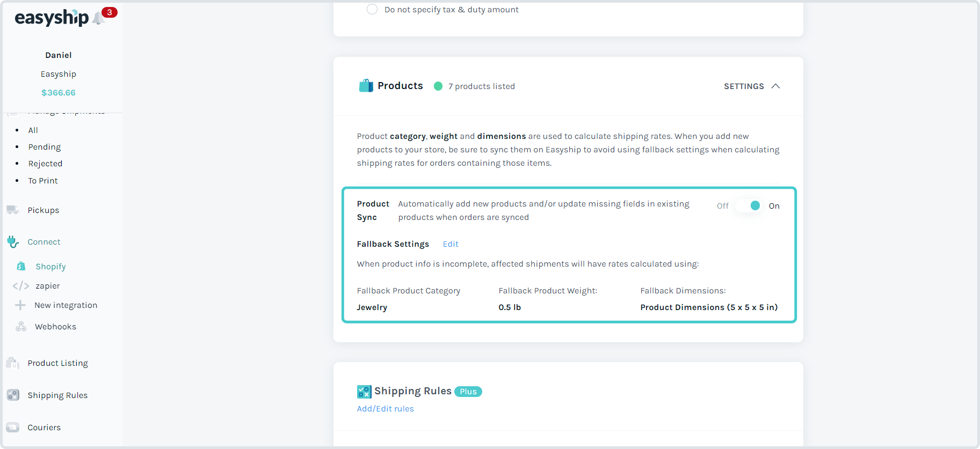Screen dimensions: 980x449
Task: Open the Pending shipments list
Action: (x=45, y=147)
